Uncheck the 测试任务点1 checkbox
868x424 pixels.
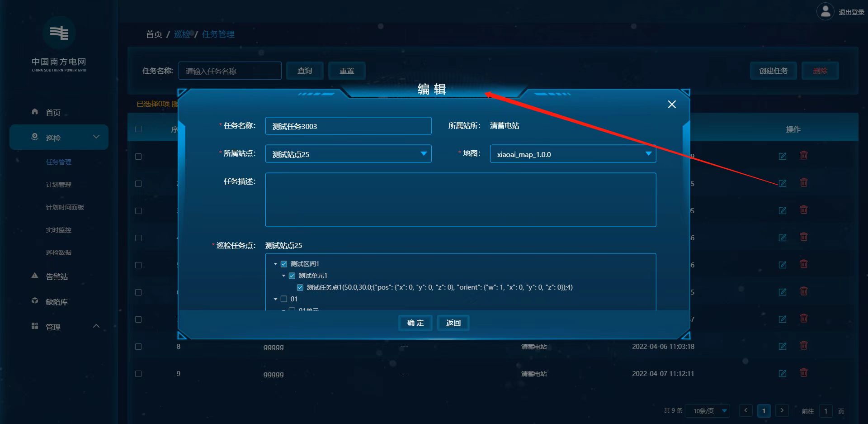click(300, 287)
